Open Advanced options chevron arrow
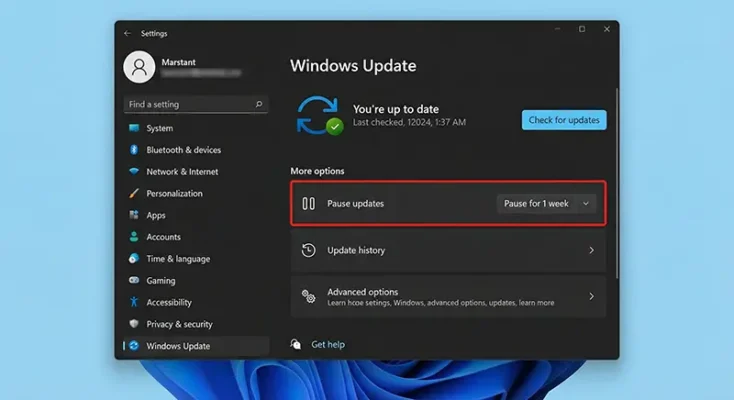The height and width of the screenshot is (400, 734). 592,296
